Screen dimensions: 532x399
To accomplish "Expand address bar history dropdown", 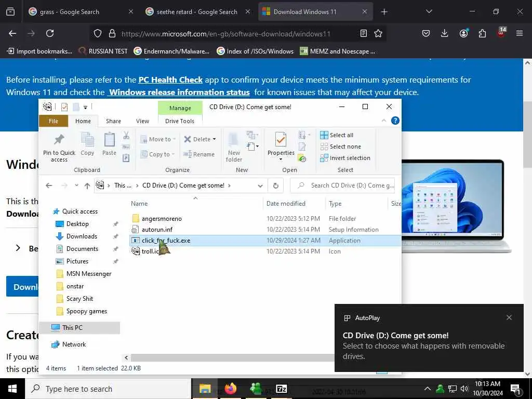I will (260, 185).
